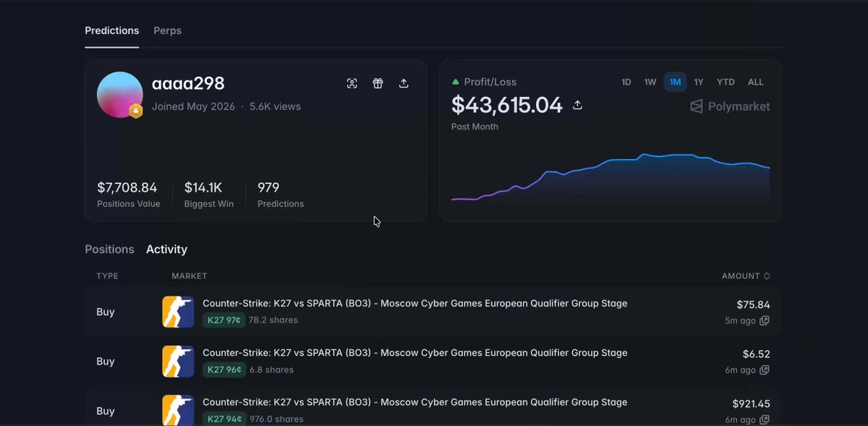868x426 pixels.
Task: Open the K27 vs SPARTA market with 78.2 shares
Action: [415, 304]
